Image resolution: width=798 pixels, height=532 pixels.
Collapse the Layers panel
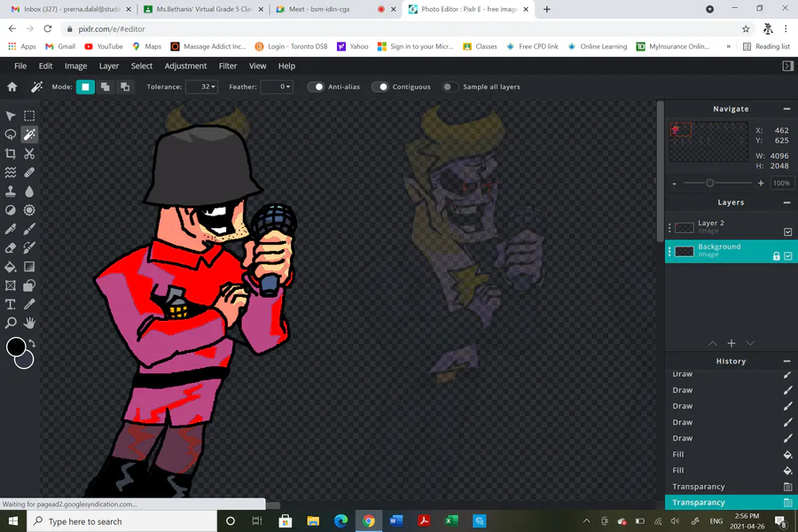786,203
